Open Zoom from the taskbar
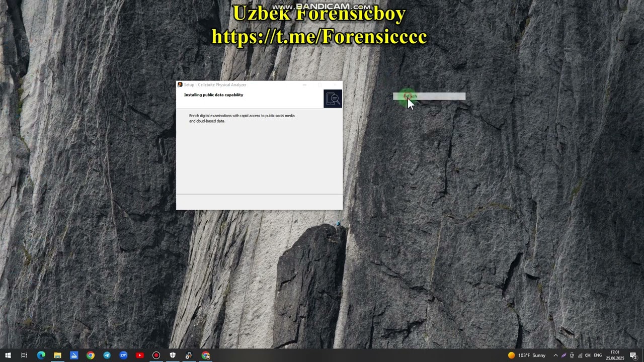This screenshot has height=362, width=644. click(123, 355)
